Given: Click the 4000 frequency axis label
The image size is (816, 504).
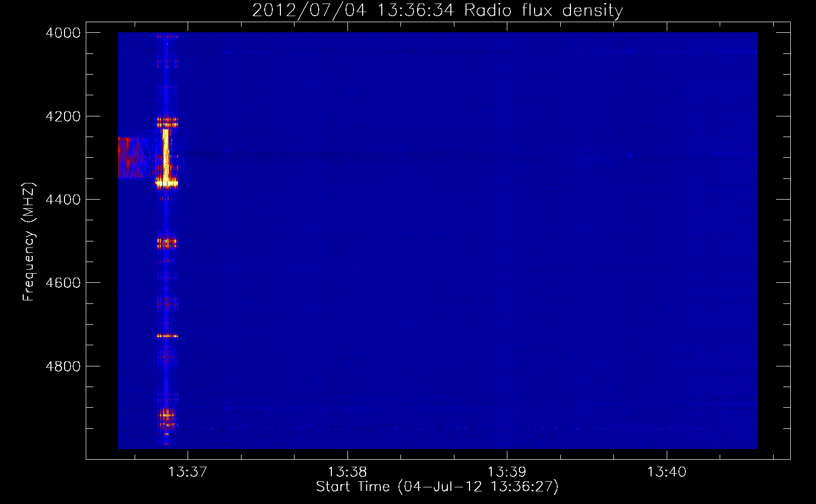Looking at the screenshot, I should [x=63, y=33].
